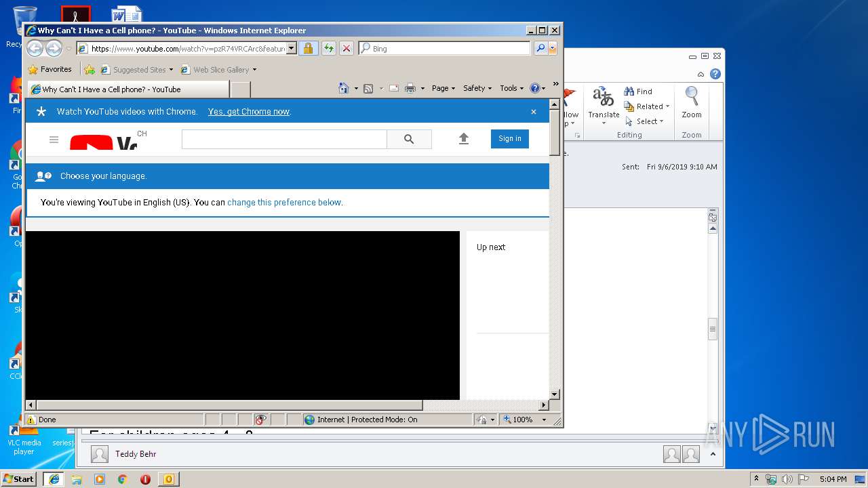The width and height of the screenshot is (868, 488).
Task: Open the Help question mark menu
Action: (x=537, y=88)
